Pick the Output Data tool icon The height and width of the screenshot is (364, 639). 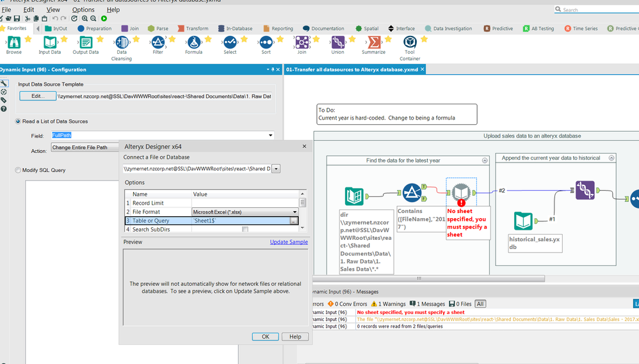[x=86, y=42]
